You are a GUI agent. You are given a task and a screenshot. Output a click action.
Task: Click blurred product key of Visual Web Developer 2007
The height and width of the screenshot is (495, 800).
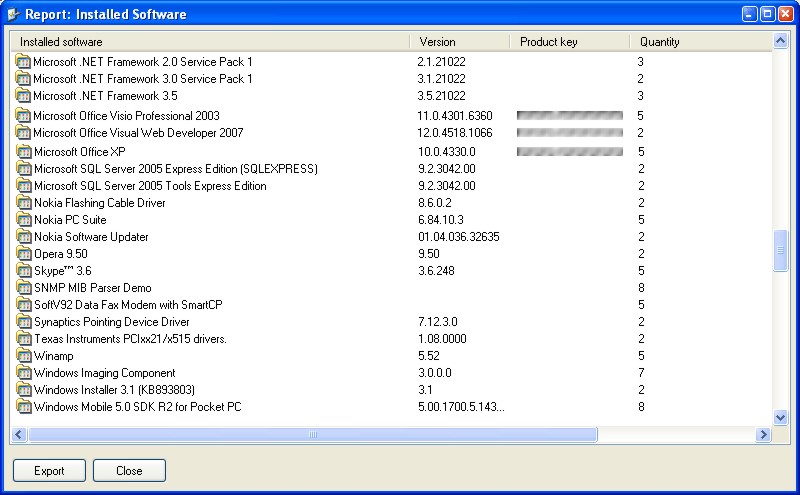coord(570,133)
